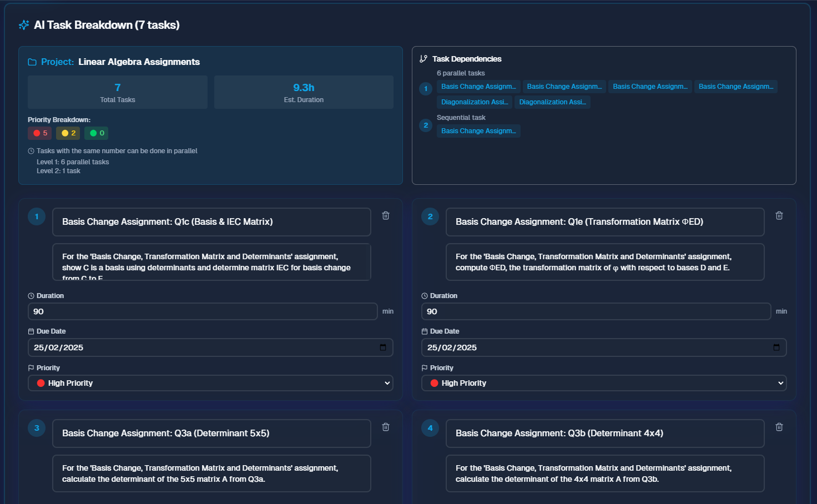This screenshot has height=504, width=817.
Task: Click the clock icon beside the parallel tasks hint
Action: coord(31,151)
